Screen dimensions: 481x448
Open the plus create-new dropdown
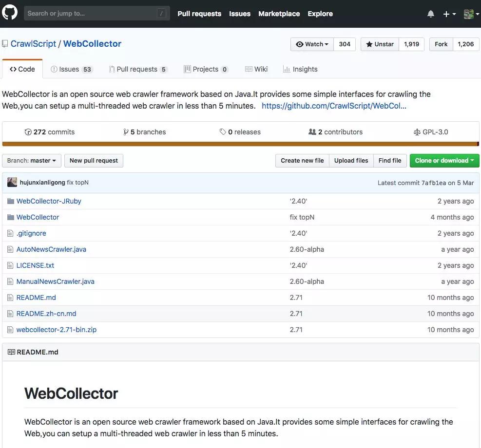click(x=449, y=14)
